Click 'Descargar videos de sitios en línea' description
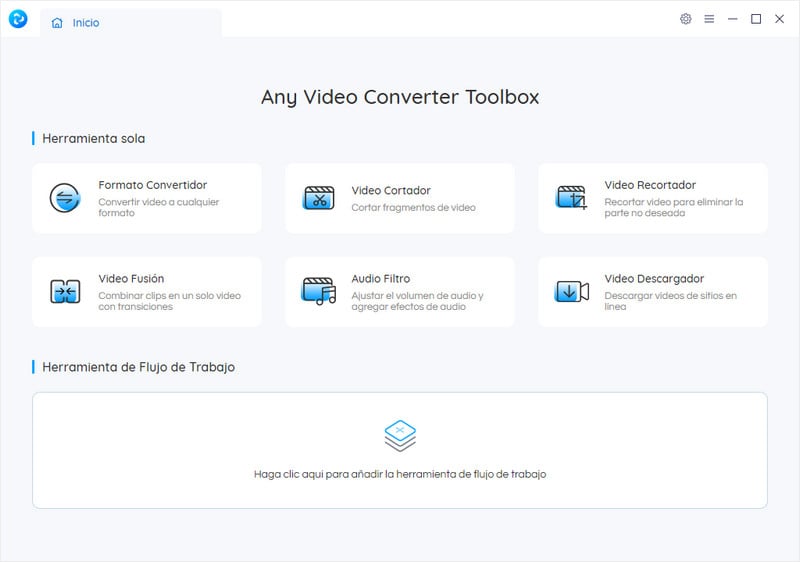This screenshot has width=800, height=562. click(x=670, y=301)
